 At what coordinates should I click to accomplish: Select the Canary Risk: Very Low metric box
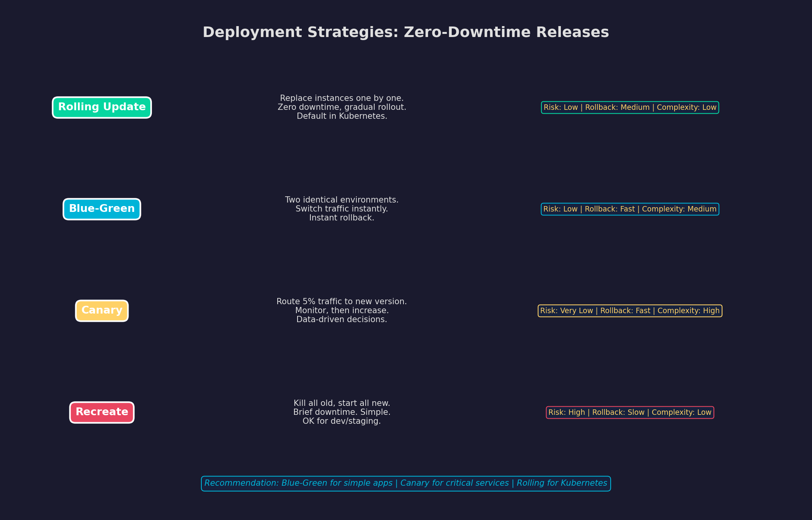tap(629, 310)
